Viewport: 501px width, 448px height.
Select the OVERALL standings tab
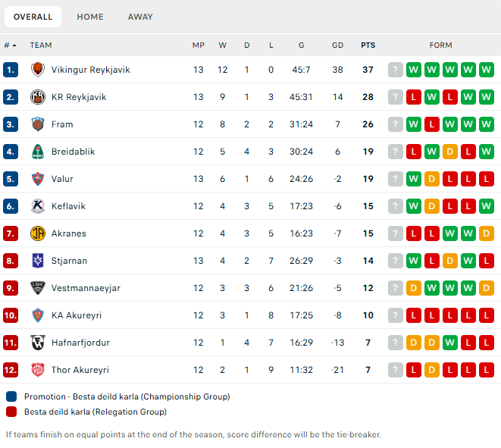(x=33, y=17)
